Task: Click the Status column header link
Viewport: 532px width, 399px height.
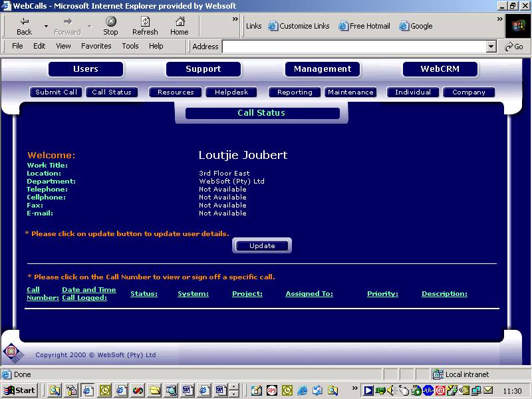Action: click(x=144, y=294)
